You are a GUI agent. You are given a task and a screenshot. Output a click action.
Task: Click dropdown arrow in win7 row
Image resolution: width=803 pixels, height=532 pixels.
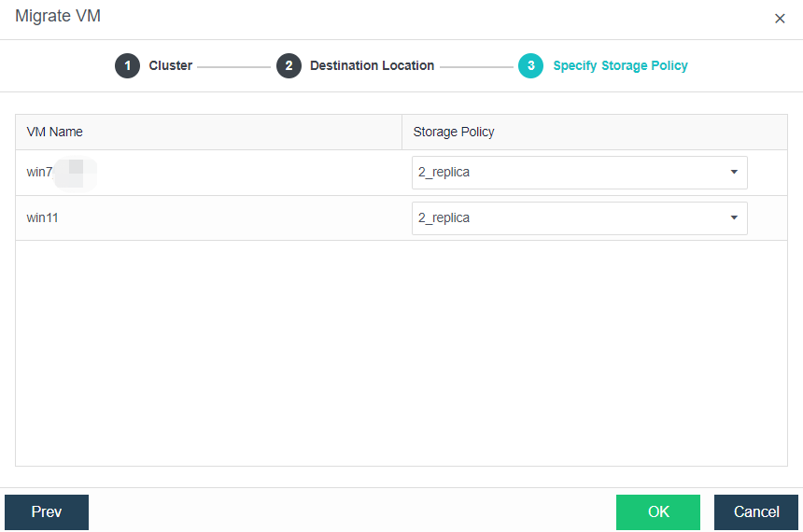pyautogui.click(x=734, y=173)
